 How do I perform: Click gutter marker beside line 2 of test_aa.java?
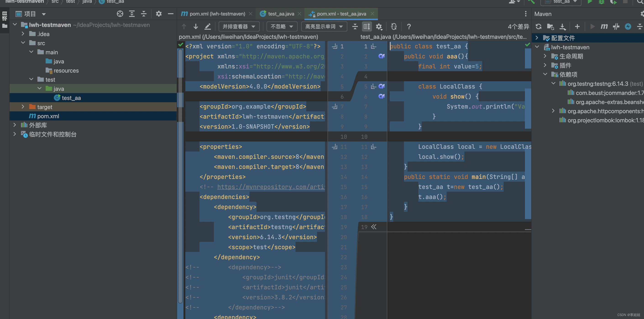(382, 56)
